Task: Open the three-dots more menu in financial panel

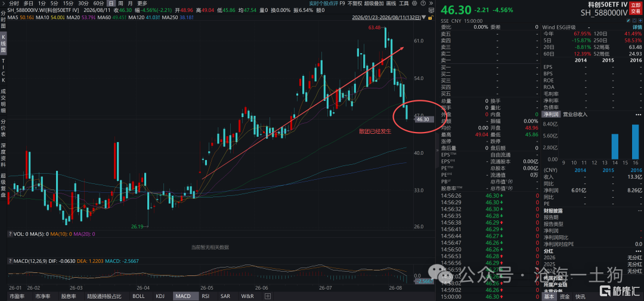Action: point(637,114)
